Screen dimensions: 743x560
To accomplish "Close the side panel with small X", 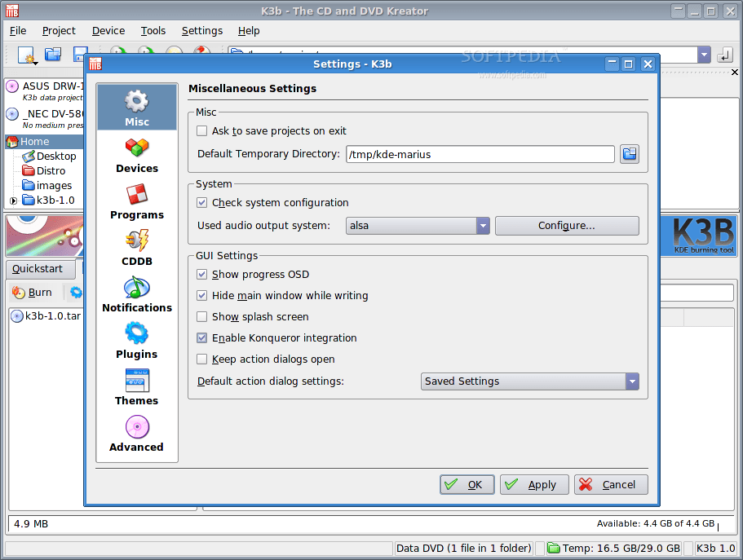I will pyautogui.click(x=735, y=72).
